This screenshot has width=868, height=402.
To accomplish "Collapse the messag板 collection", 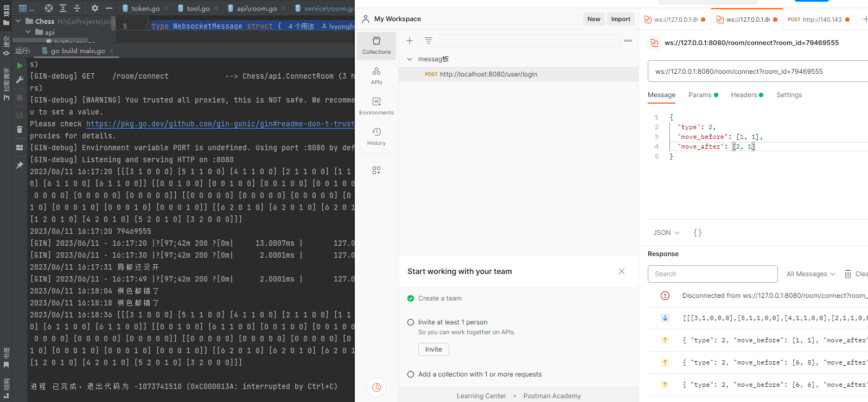I will (x=410, y=59).
